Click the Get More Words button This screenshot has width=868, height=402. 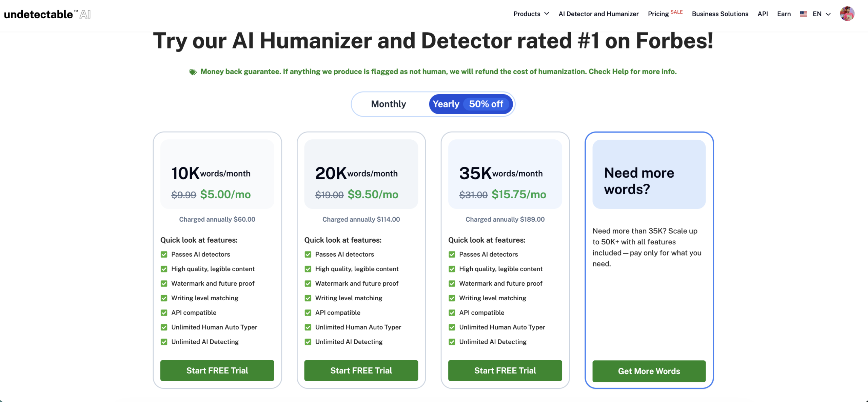coord(649,371)
